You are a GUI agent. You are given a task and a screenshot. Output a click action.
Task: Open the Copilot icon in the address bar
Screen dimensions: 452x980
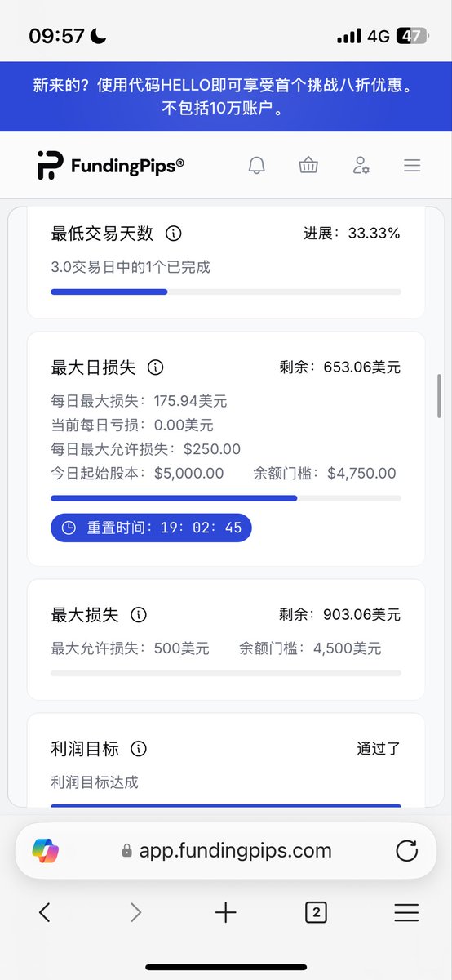pyautogui.click(x=46, y=851)
